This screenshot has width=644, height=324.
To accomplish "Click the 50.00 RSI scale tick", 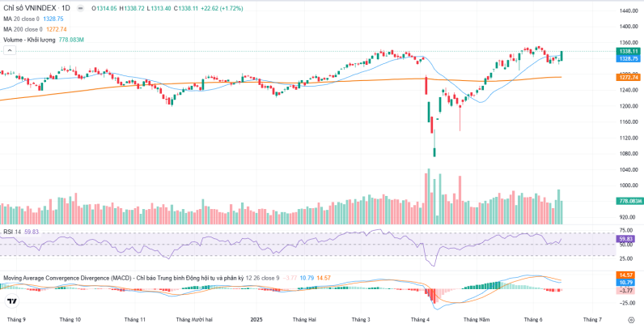I will pos(626,245).
